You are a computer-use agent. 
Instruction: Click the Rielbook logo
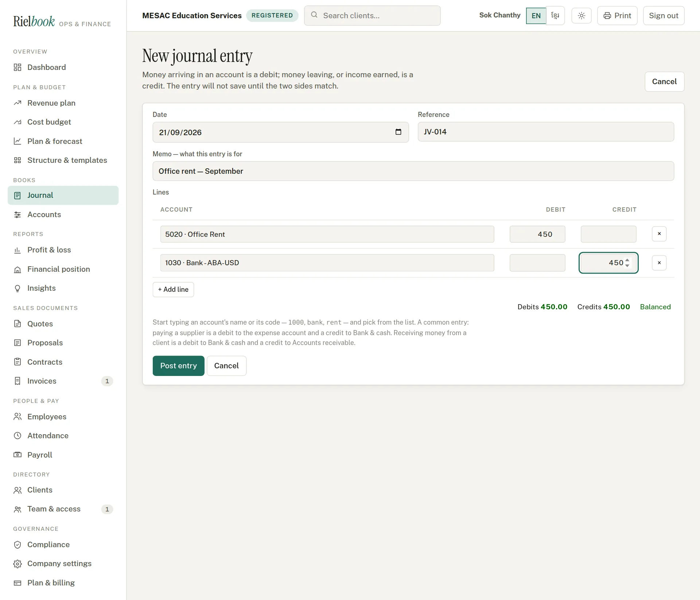point(34,21)
